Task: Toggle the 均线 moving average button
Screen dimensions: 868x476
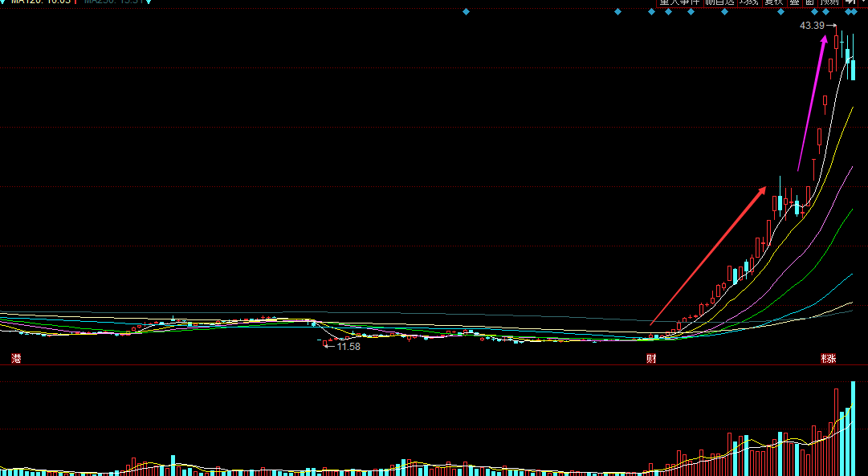Action: click(x=748, y=2)
